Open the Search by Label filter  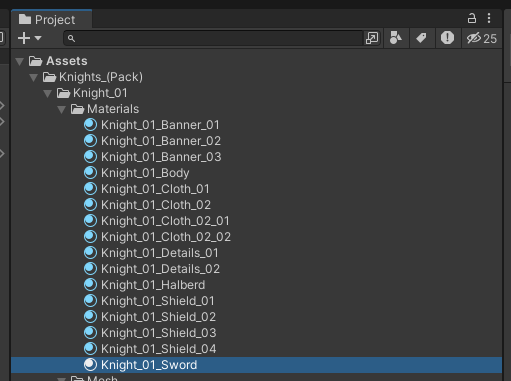click(x=422, y=38)
